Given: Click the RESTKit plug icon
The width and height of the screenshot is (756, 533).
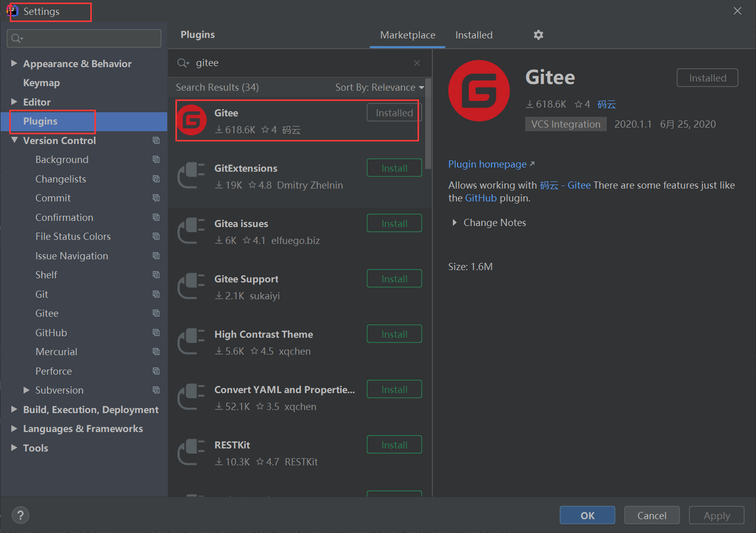Looking at the screenshot, I should pyautogui.click(x=191, y=452).
